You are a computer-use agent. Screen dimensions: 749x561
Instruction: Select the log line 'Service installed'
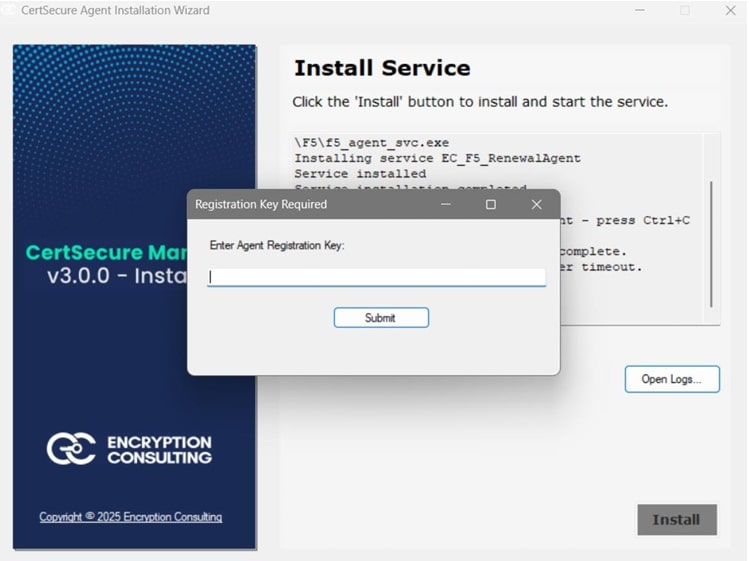pos(360,174)
